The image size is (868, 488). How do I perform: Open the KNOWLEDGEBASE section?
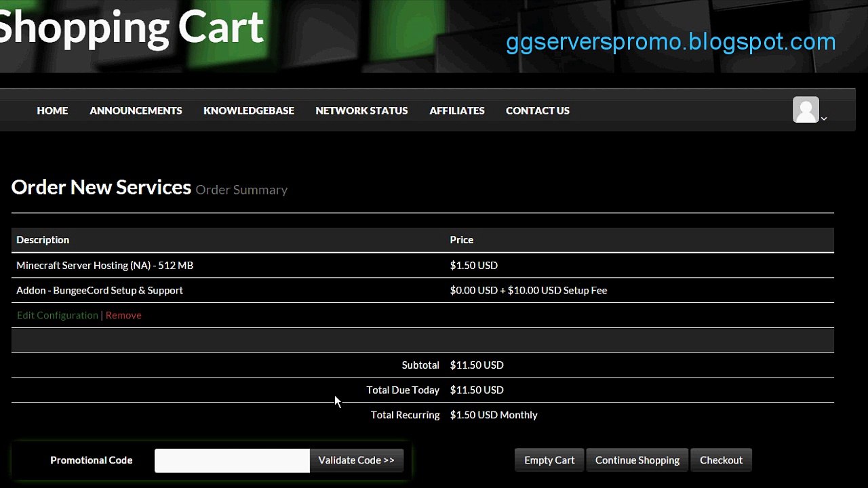pos(249,110)
